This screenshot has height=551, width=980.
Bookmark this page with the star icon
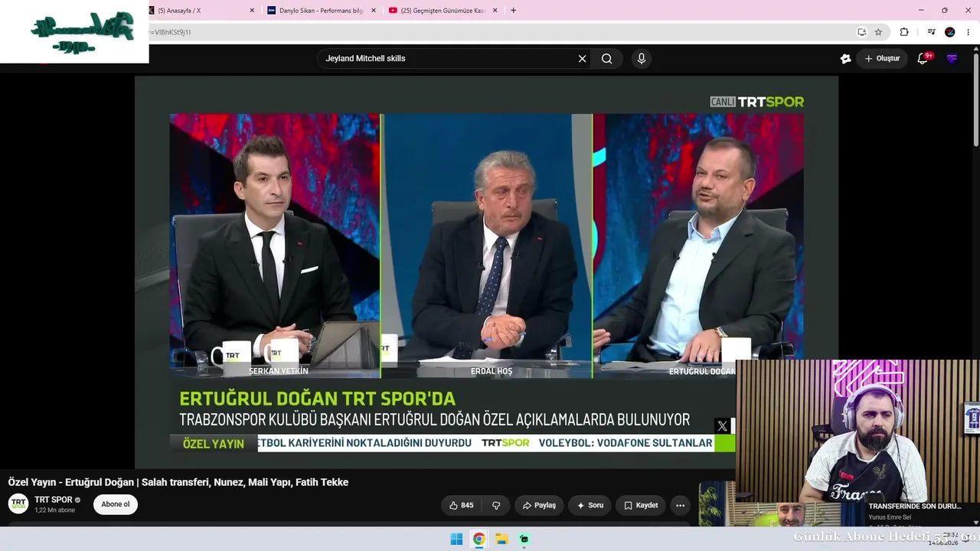pyautogui.click(x=878, y=32)
